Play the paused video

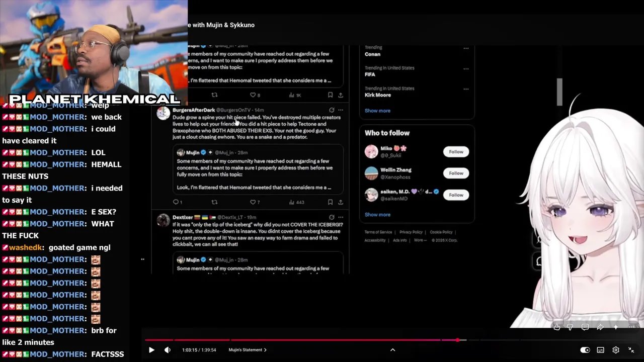151,350
